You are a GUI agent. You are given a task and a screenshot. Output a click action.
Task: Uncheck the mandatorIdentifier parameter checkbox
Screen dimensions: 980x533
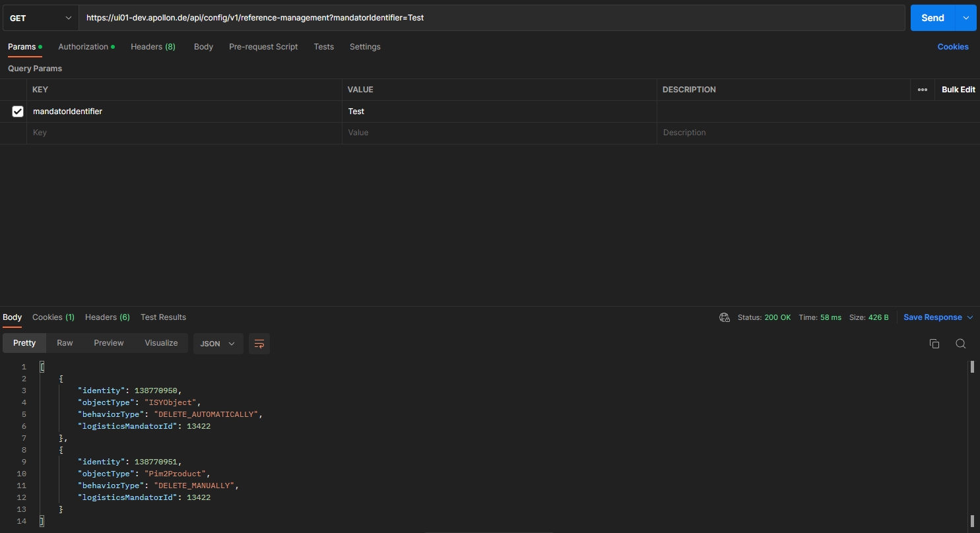coord(18,111)
